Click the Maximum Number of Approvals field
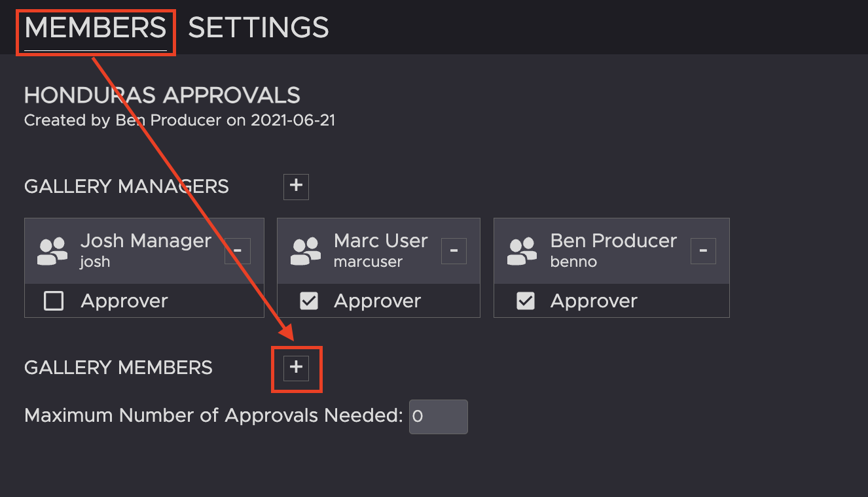The height and width of the screenshot is (497, 868). 438,417
